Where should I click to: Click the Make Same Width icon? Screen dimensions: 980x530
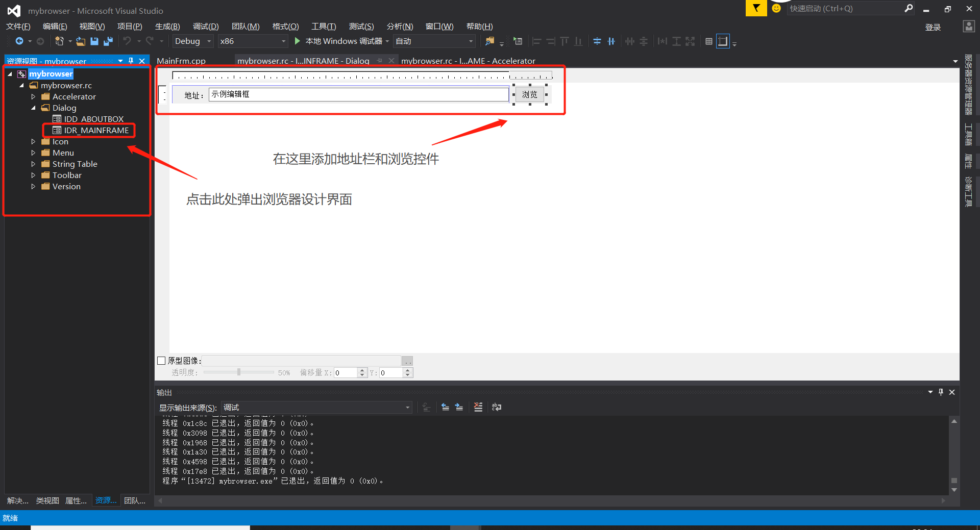[663, 41]
